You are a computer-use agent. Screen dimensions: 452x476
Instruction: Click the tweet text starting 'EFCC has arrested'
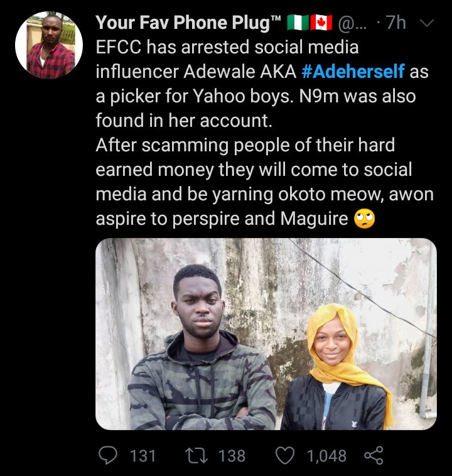(226, 48)
